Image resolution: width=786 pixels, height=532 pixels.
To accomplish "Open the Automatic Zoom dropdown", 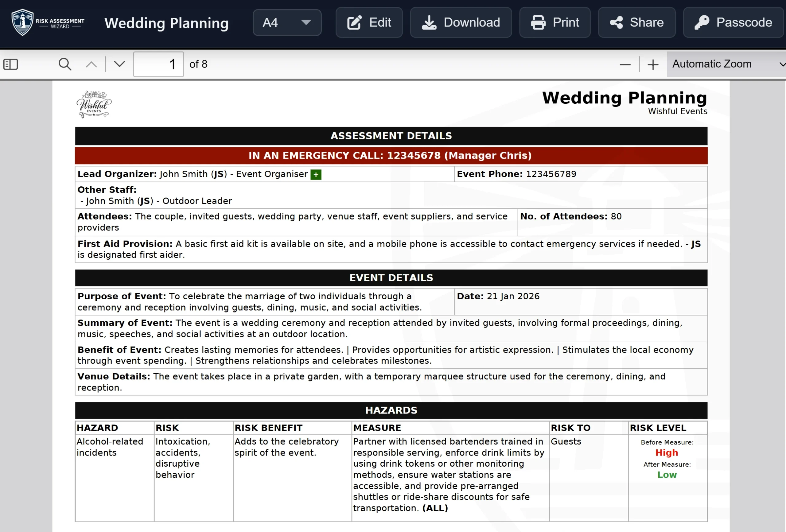I will (x=726, y=64).
